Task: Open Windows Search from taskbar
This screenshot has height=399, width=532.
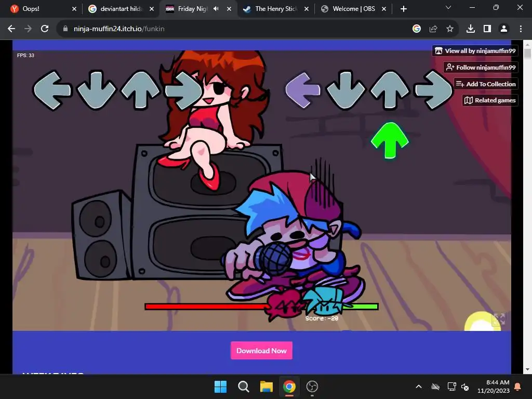Action: [243, 387]
